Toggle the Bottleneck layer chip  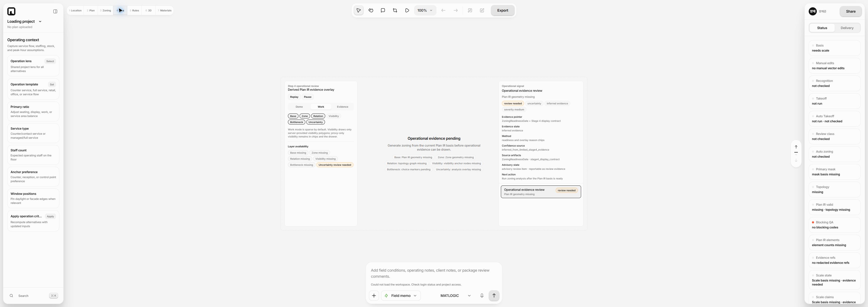point(296,122)
